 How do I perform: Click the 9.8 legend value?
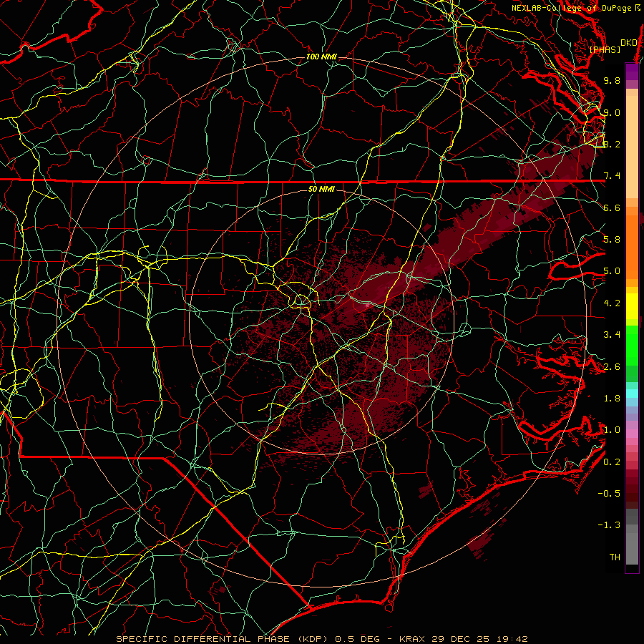[x=612, y=80]
